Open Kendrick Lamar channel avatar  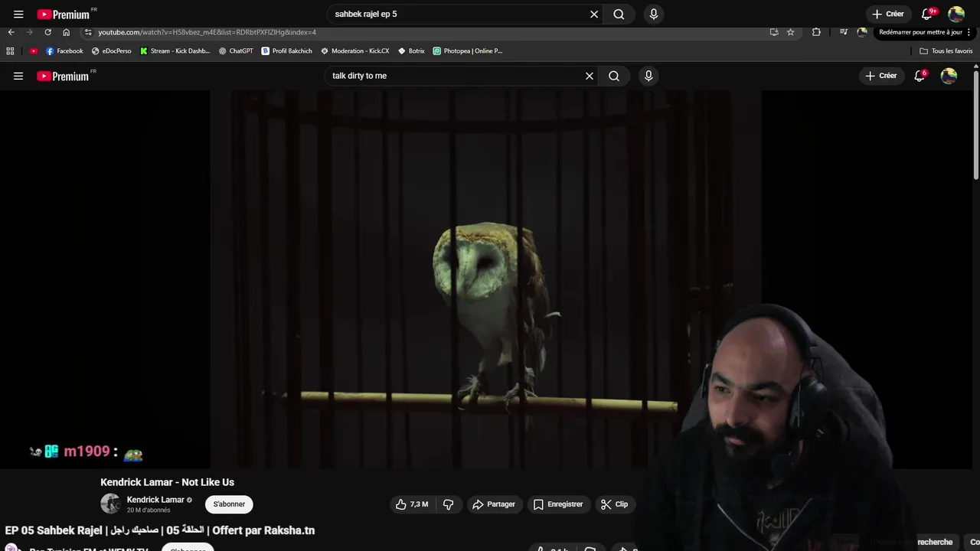(x=110, y=504)
